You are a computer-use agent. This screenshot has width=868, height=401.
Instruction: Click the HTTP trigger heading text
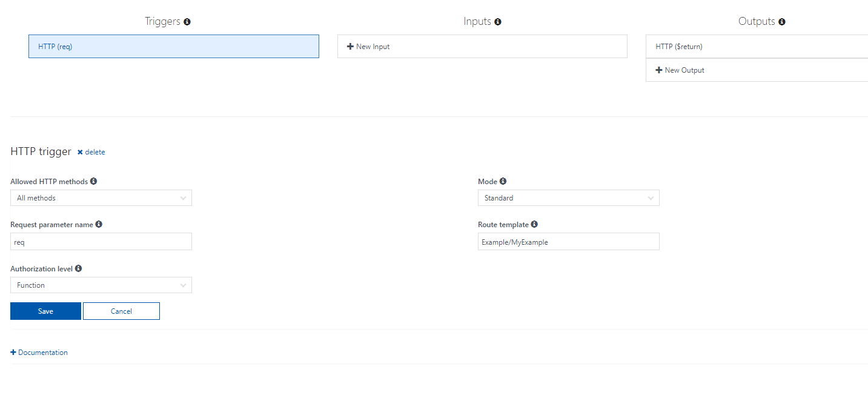[x=41, y=151]
